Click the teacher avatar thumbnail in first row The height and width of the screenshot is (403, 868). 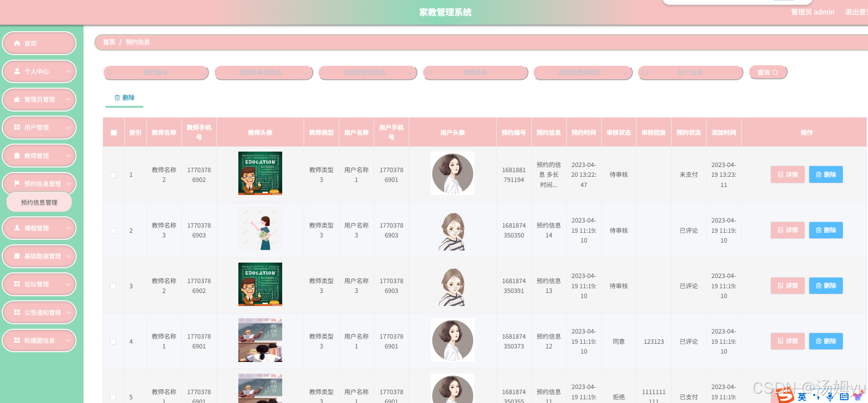pyautogui.click(x=260, y=173)
